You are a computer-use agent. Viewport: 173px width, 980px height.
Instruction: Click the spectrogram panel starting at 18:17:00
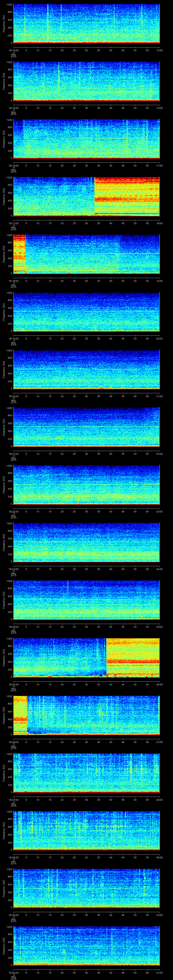click(x=87, y=196)
